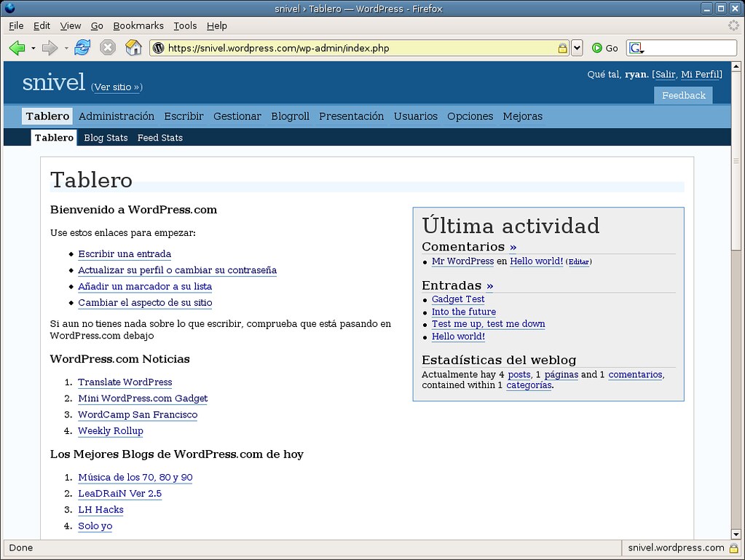Open the File menu
This screenshot has height=560, width=745.
click(x=16, y=25)
